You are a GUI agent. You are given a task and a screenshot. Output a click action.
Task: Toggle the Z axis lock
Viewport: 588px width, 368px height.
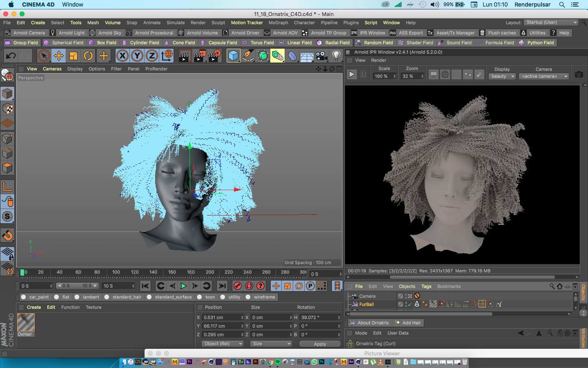[151, 56]
